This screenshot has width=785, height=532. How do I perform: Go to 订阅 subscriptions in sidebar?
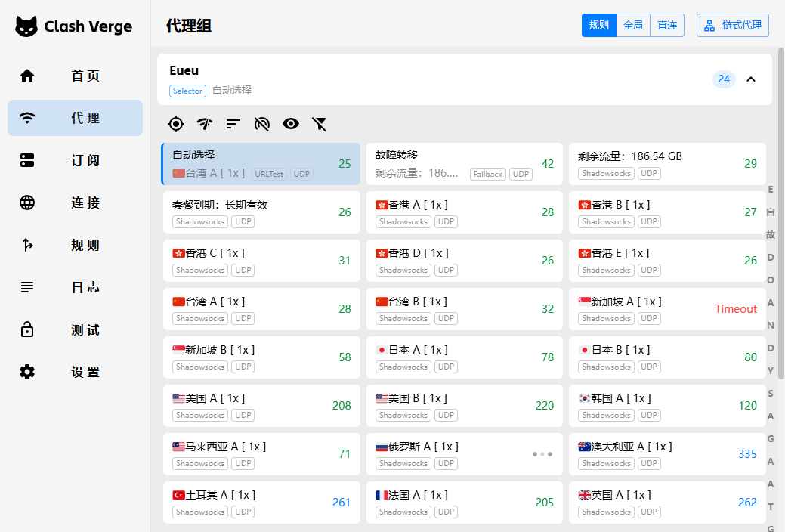click(x=75, y=160)
